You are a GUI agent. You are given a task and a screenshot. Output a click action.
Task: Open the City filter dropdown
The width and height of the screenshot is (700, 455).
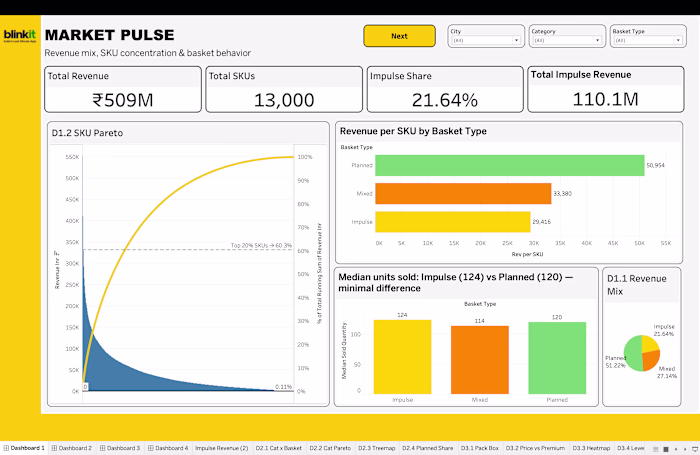pyautogui.click(x=486, y=40)
